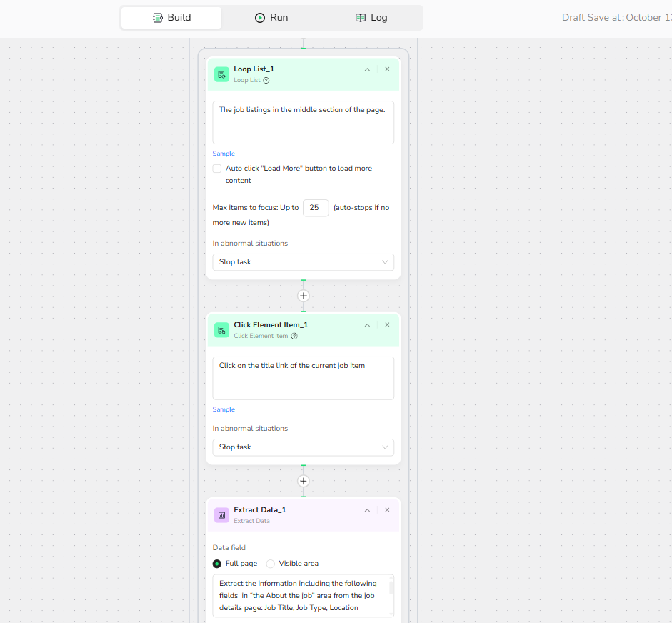Add step below Loop List_1 card

coord(303,296)
